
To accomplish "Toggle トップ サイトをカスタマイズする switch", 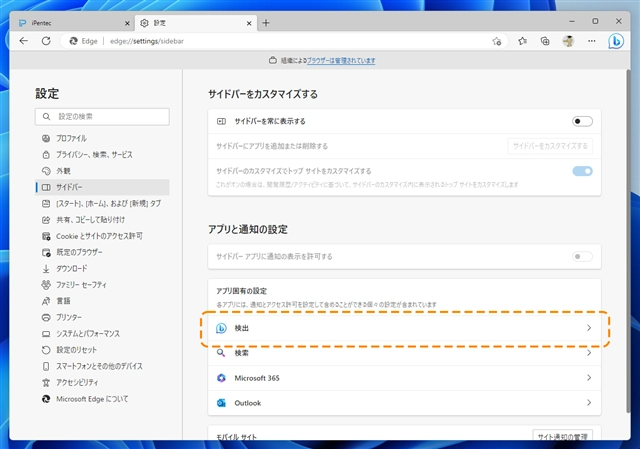I will tap(582, 171).
